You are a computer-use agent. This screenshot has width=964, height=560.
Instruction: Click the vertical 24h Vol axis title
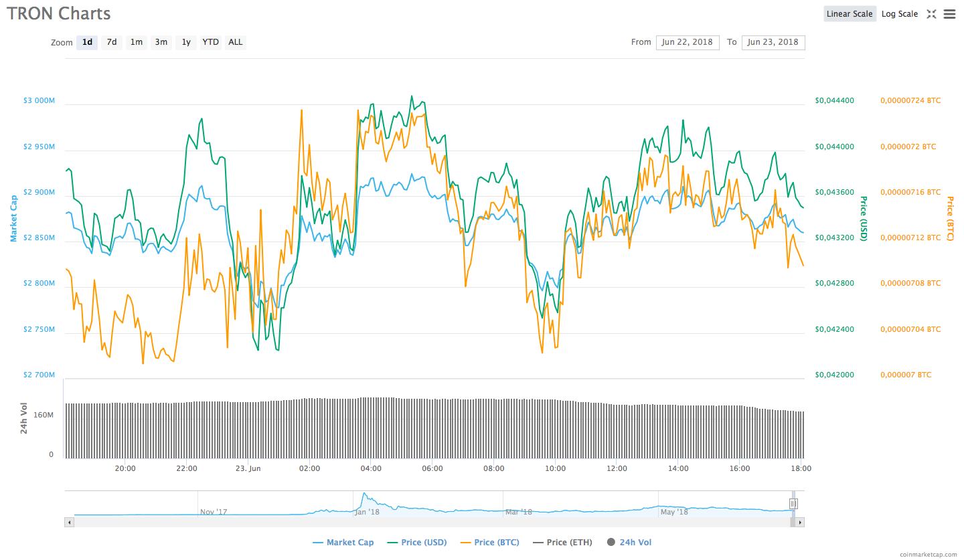(x=23, y=418)
